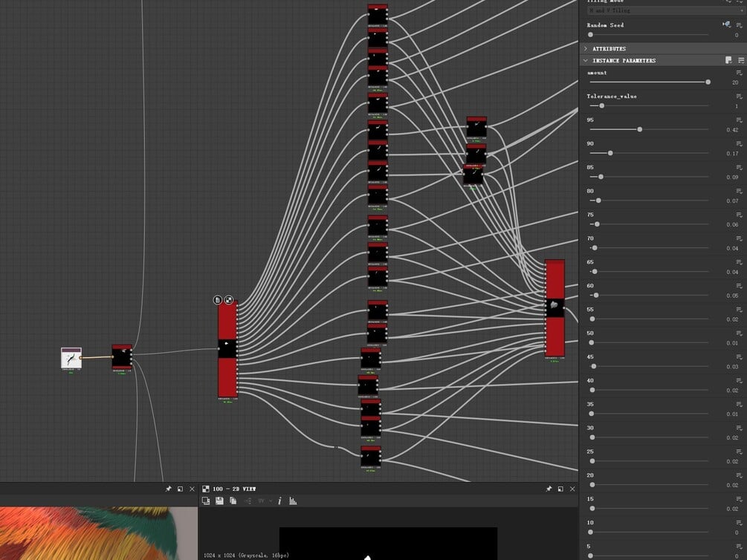Image resolution: width=747 pixels, height=560 pixels.
Task: Open the Random Seed parameter menu icon
Action: [x=740, y=25]
